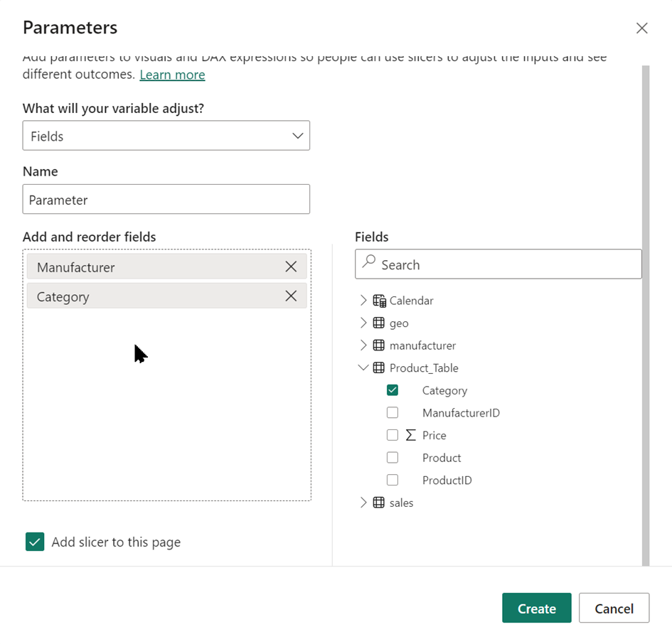Screen dimensions: 672x644
Task: Remove Manufacturer field using its X icon
Action: point(291,267)
